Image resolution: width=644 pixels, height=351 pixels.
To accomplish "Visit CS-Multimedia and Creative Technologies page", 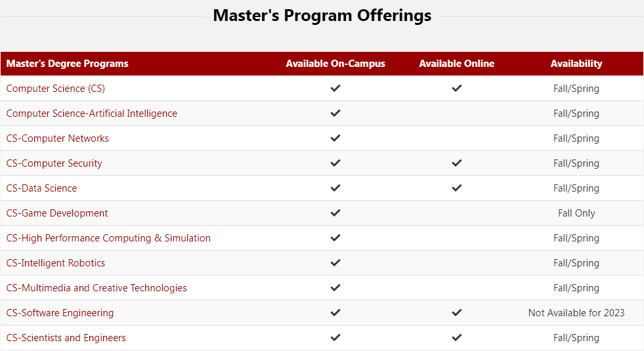I will [97, 288].
